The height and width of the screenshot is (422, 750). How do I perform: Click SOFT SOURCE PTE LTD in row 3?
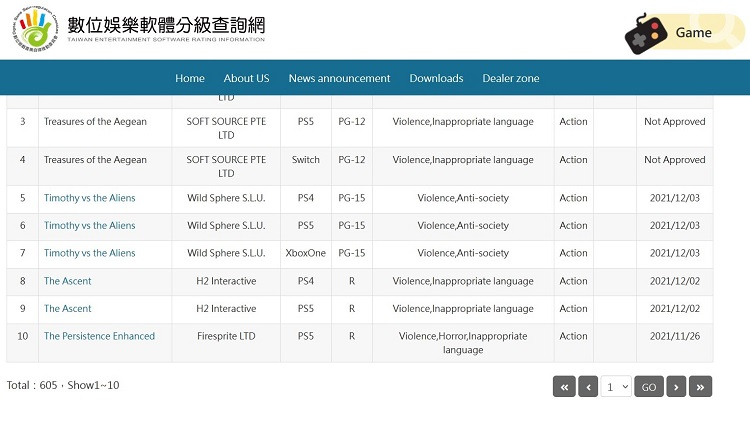pos(226,128)
